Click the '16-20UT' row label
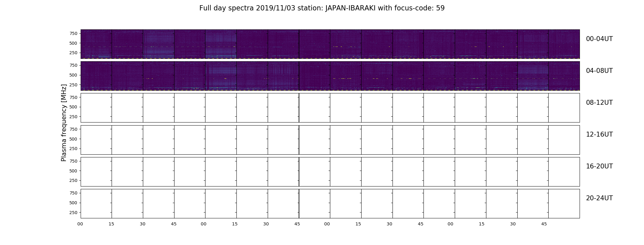This screenshot has height=245, width=644. click(x=599, y=166)
